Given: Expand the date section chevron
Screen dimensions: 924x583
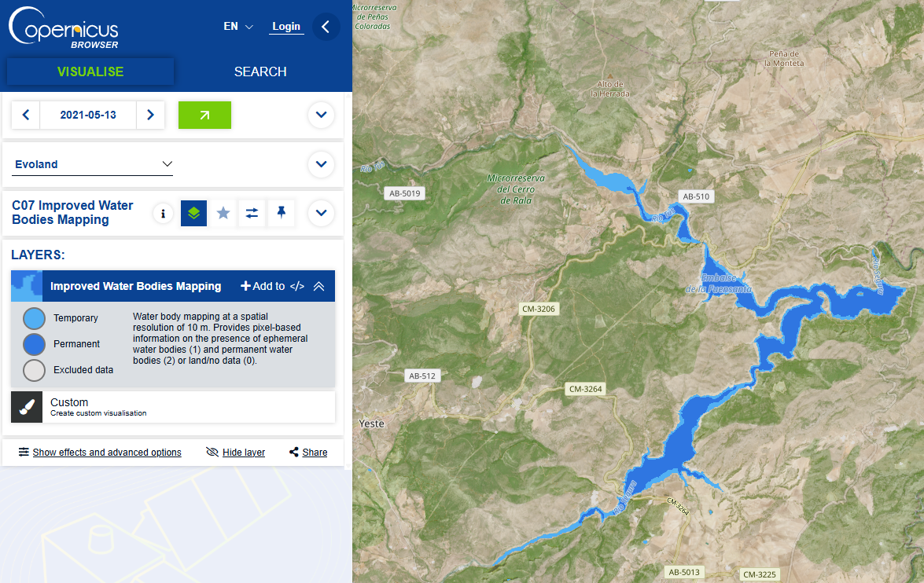Looking at the screenshot, I should (x=321, y=115).
